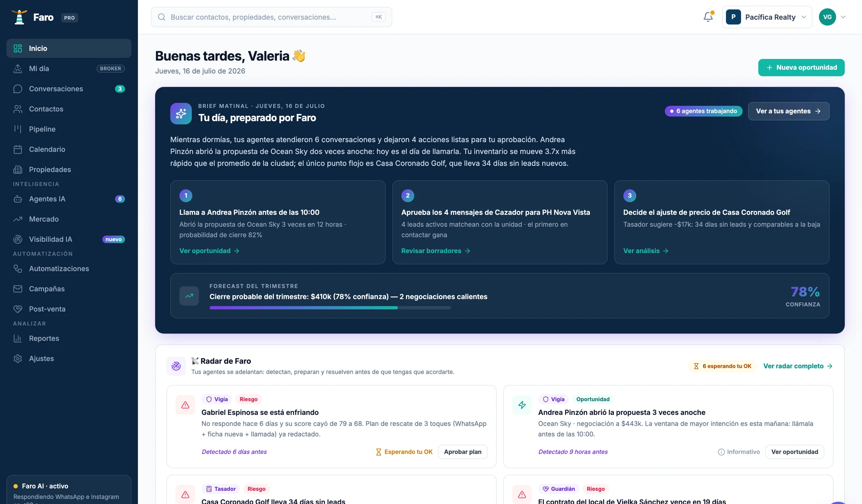
Task: Click the warning icon on Casa Coronado Golf card
Action: click(x=185, y=494)
